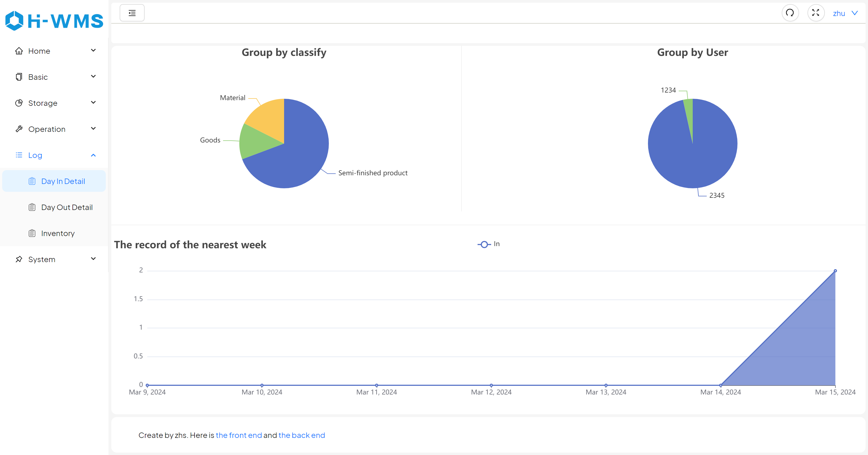Screen dimensions: 868x455
Task: Open Day Out Detail page
Action: click(67, 207)
